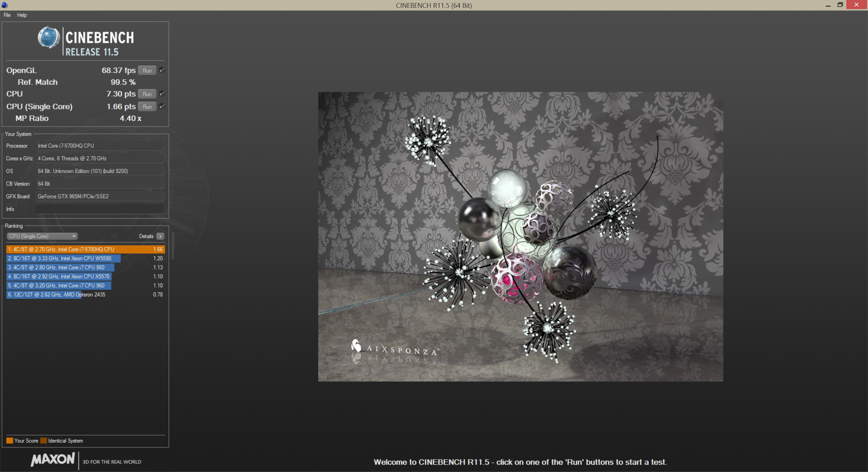Click the Cinebench globe logo icon
868x472 pixels.
(x=48, y=38)
